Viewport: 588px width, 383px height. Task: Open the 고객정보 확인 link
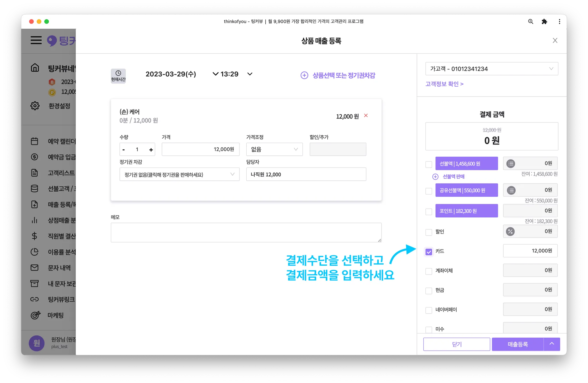[x=444, y=84]
